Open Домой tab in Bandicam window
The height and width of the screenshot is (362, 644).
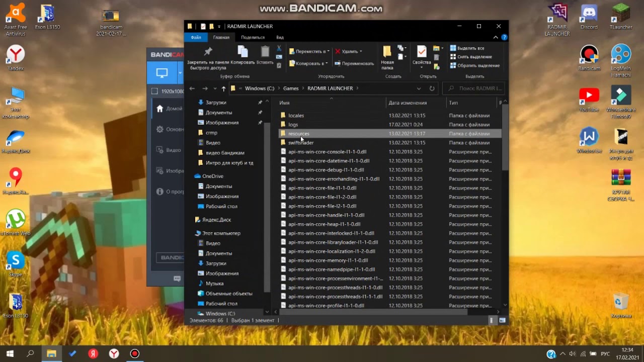coord(169,109)
